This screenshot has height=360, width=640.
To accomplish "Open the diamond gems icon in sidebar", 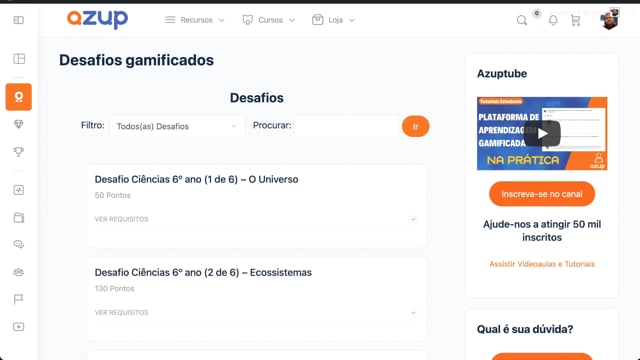I will point(19,124).
